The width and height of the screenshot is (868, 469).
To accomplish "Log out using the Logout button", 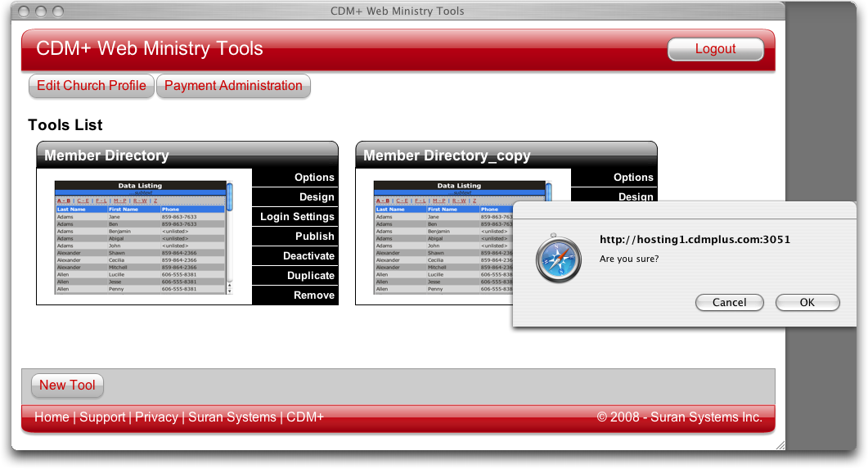I will [715, 49].
